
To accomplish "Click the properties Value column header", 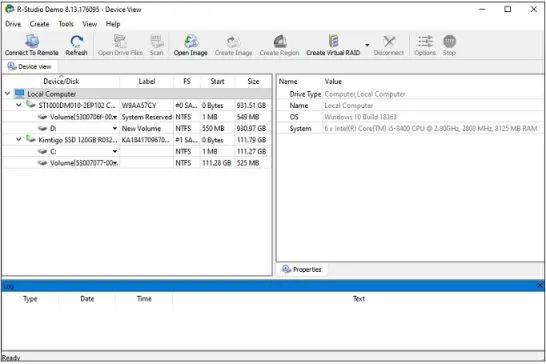I will tap(333, 81).
